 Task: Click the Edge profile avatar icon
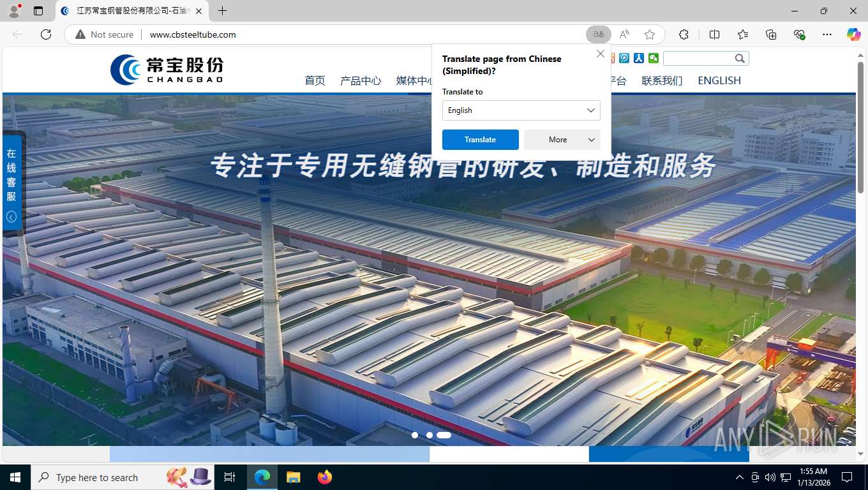tap(13, 11)
